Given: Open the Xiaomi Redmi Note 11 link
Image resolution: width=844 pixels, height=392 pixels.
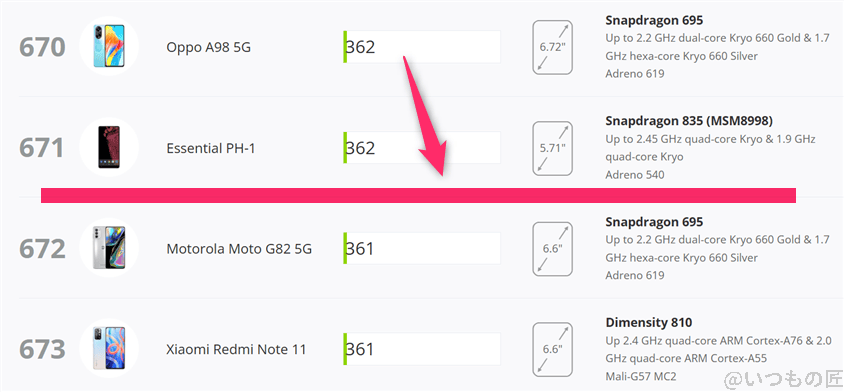Looking at the screenshot, I should (x=236, y=349).
